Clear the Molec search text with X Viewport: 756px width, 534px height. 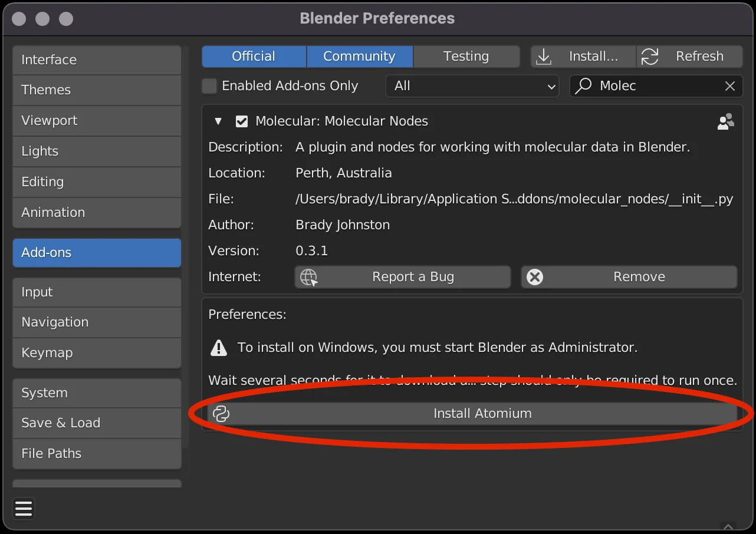(730, 86)
